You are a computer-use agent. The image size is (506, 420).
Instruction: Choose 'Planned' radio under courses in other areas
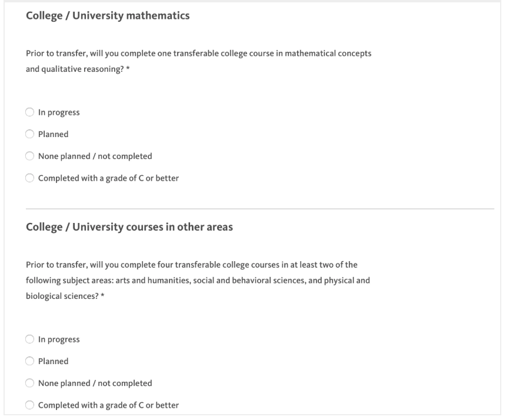tap(30, 361)
